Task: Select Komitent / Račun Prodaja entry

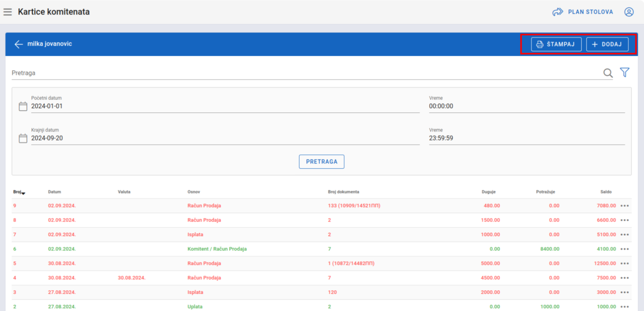Action: (217, 249)
